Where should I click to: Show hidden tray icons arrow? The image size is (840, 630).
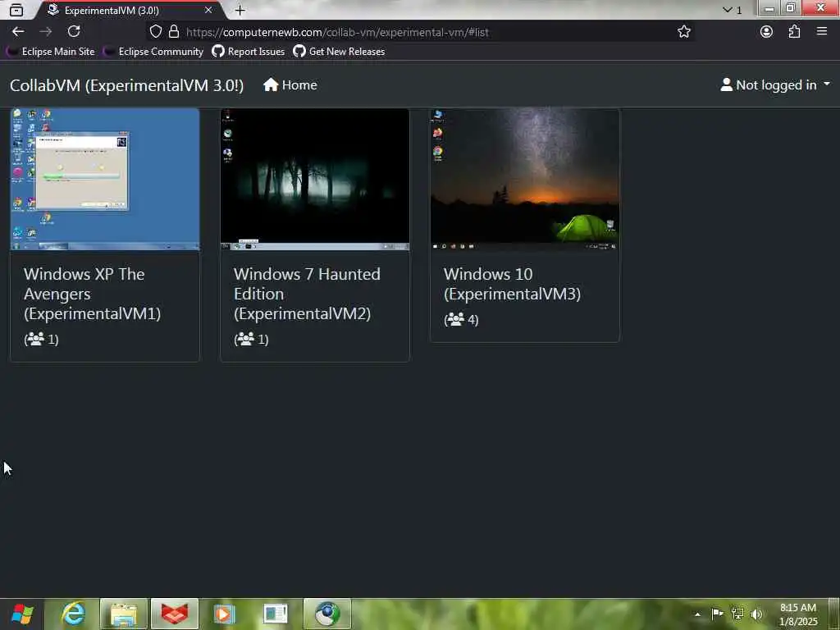(x=697, y=614)
